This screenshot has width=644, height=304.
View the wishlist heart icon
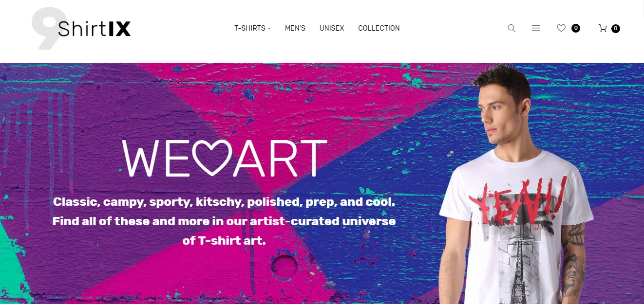pos(561,28)
